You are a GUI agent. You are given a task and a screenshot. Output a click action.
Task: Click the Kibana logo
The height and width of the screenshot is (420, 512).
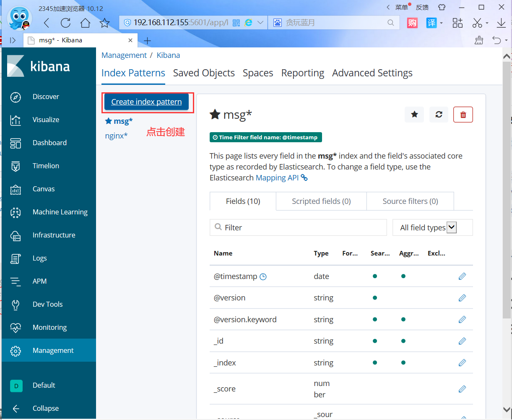tap(39, 66)
